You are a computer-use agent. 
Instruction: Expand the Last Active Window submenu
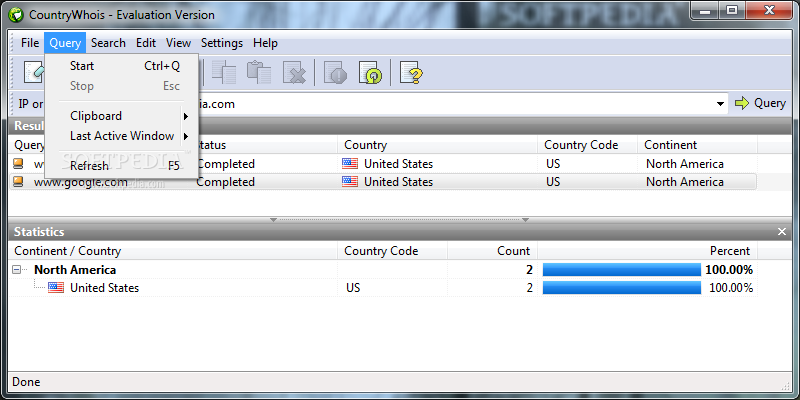click(x=122, y=136)
